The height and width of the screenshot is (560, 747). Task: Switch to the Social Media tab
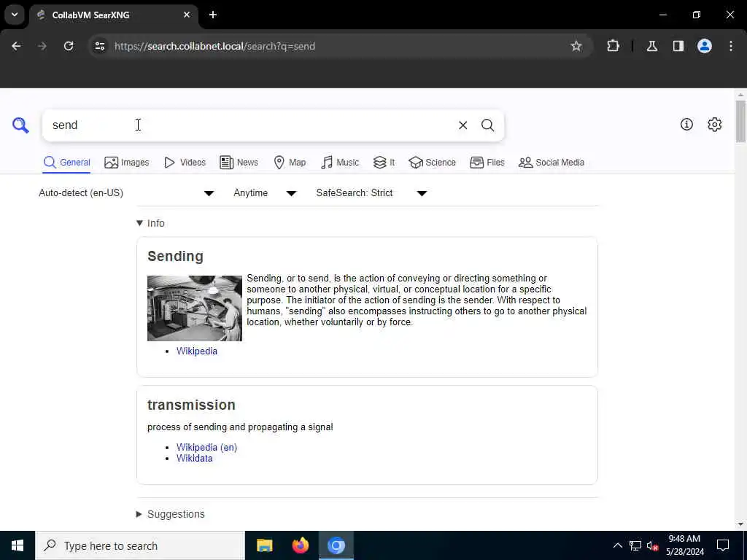point(551,163)
